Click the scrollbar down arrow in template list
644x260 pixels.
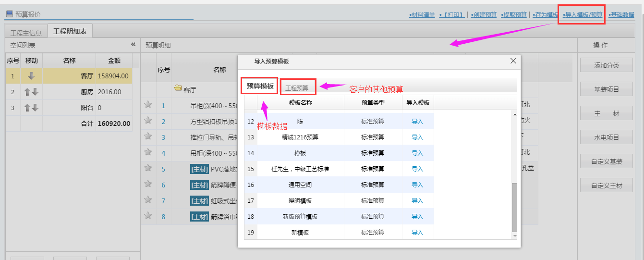tap(515, 236)
